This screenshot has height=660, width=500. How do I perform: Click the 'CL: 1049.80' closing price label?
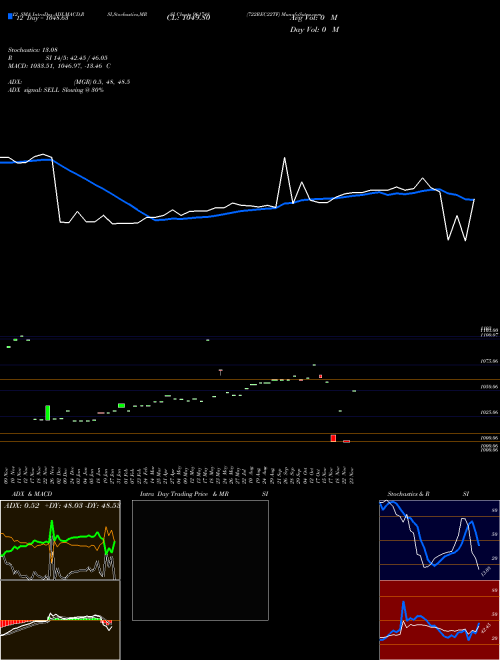pyautogui.click(x=189, y=18)
